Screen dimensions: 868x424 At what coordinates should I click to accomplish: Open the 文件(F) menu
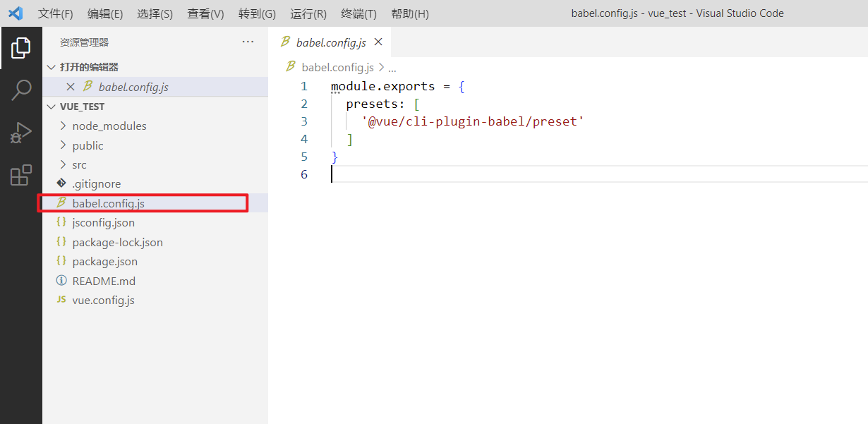pyautogui.click(x=56, y=13)
